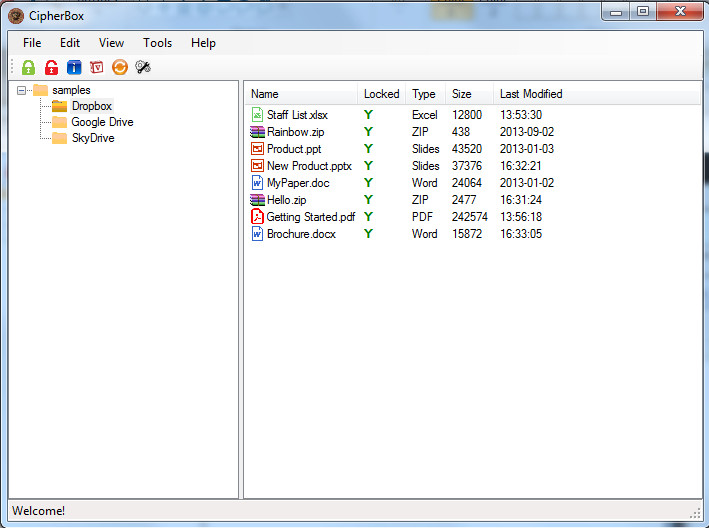Open the Tools menu
The width and height of the screenshot is (709, 528).
[157, 43]
